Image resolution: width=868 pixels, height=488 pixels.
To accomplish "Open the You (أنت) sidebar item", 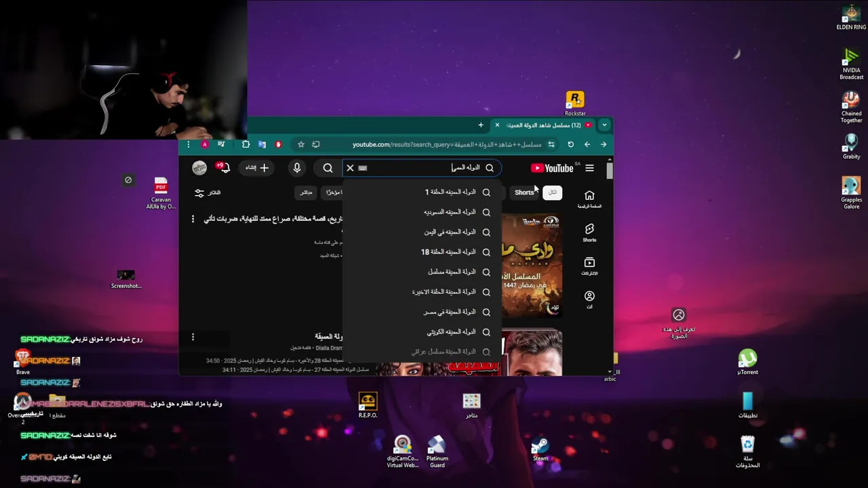I will pos(589,300).
